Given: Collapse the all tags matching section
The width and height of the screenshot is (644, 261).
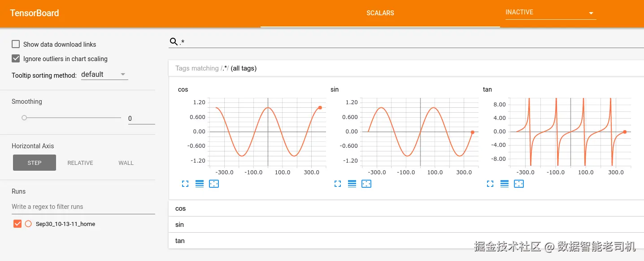Looking at the screenshot, I should point(406,68).
